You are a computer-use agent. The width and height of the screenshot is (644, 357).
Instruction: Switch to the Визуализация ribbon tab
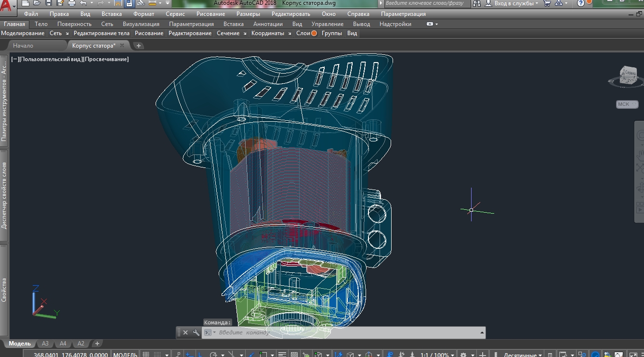(141, 24)
